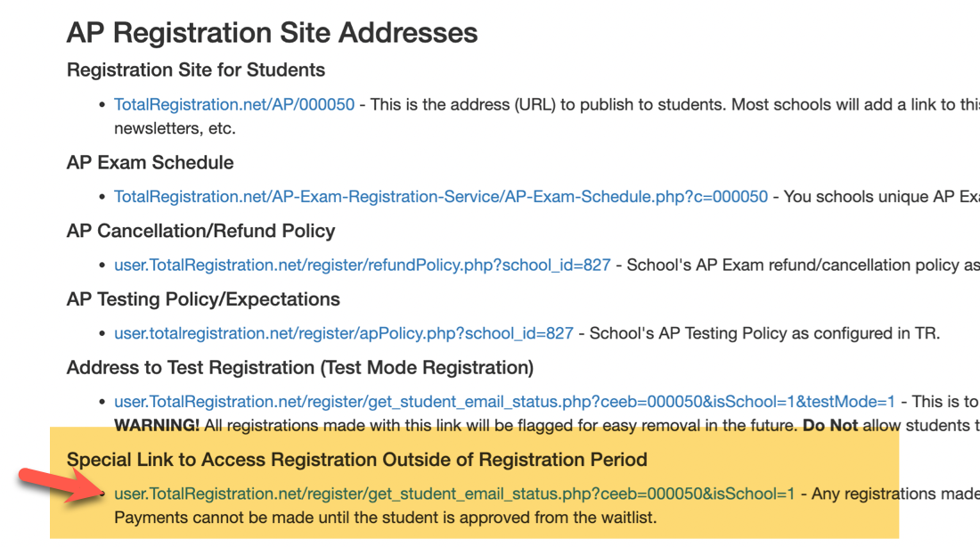Click the "AP Exam Schedule" heading
The width and height of the screenshot is (980, 547).
pos(150,162)
